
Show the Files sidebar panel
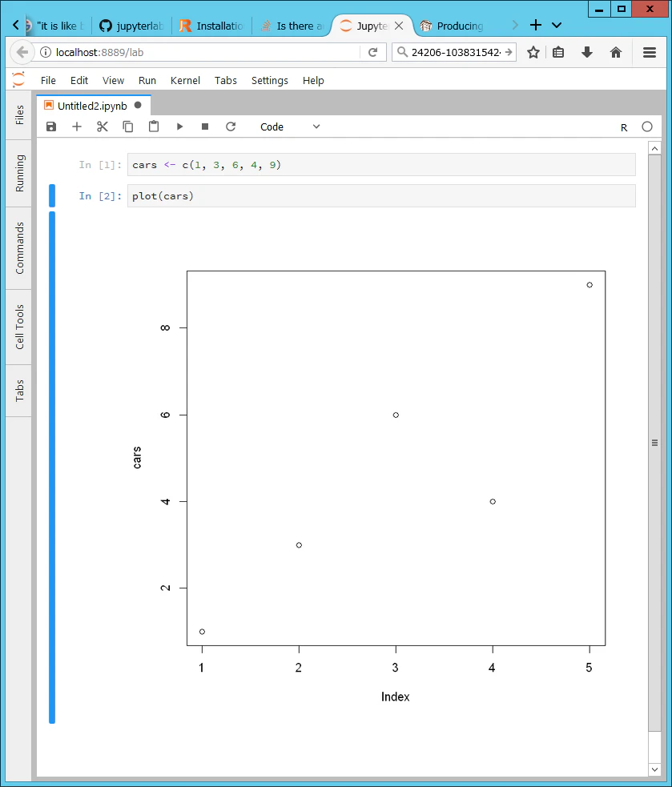[x=19, y=115]
